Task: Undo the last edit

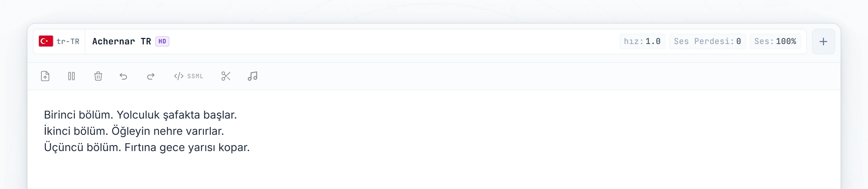Action: (124, 76)
